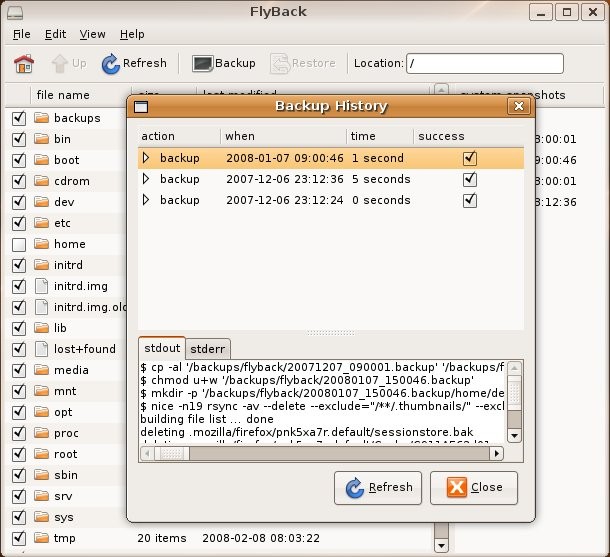
Task: Click Refresh button in Backup History dialog
Action: click(378, 488)
